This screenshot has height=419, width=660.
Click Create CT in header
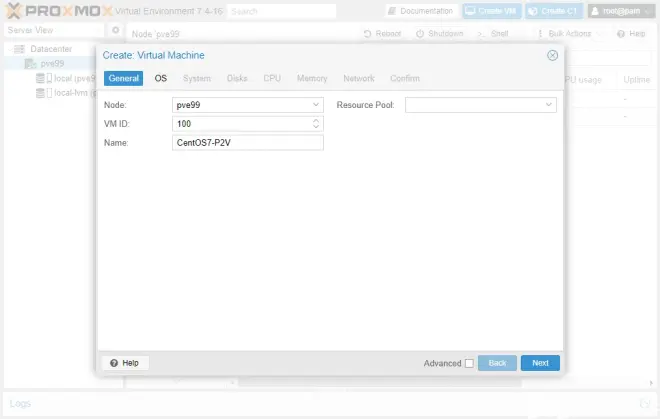[x=554, y=11]
